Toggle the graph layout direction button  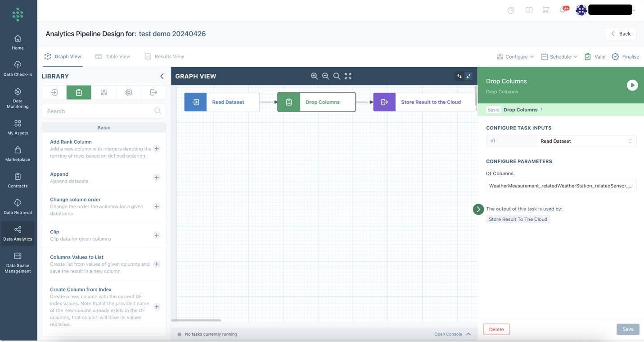pyautogui.click(x=459, y=76)
